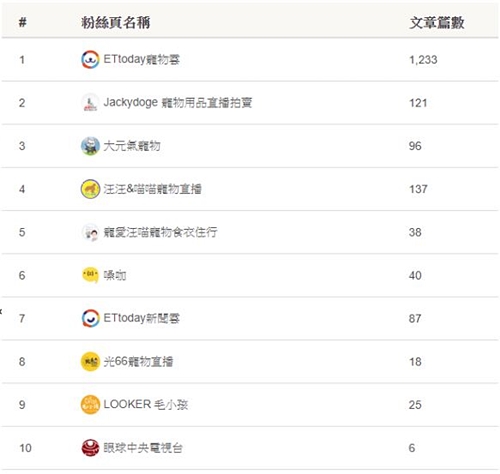The image size is (500, 474).
Task: Click the 寵愛汪喵寵物食衣住行 avatar icon
Action: click(x=90, y=232)
